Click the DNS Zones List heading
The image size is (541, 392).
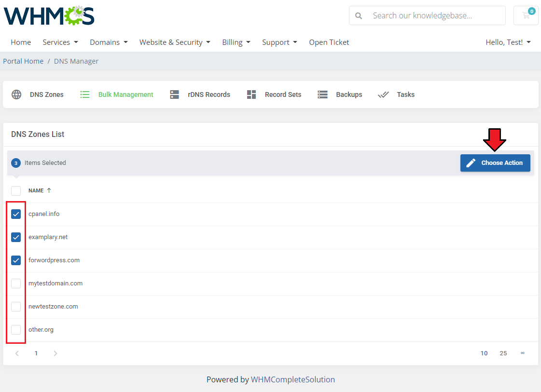pyautogui.click(x=38, y=134)
